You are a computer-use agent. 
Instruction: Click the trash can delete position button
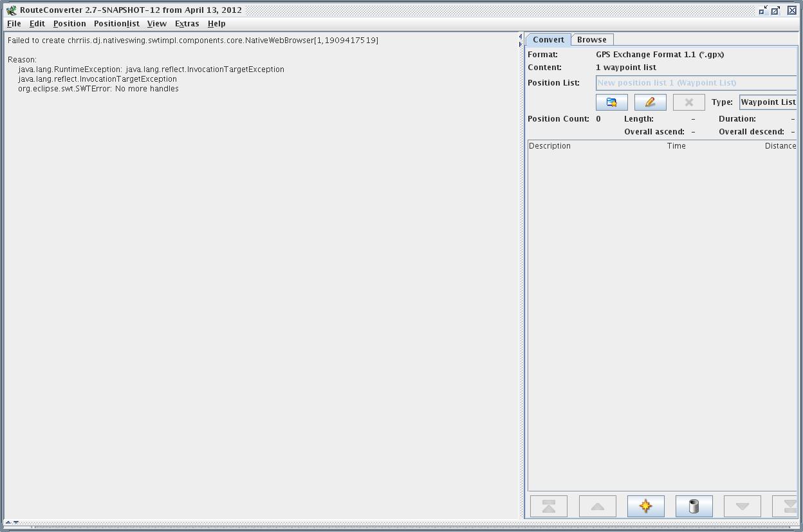[694, 506]
